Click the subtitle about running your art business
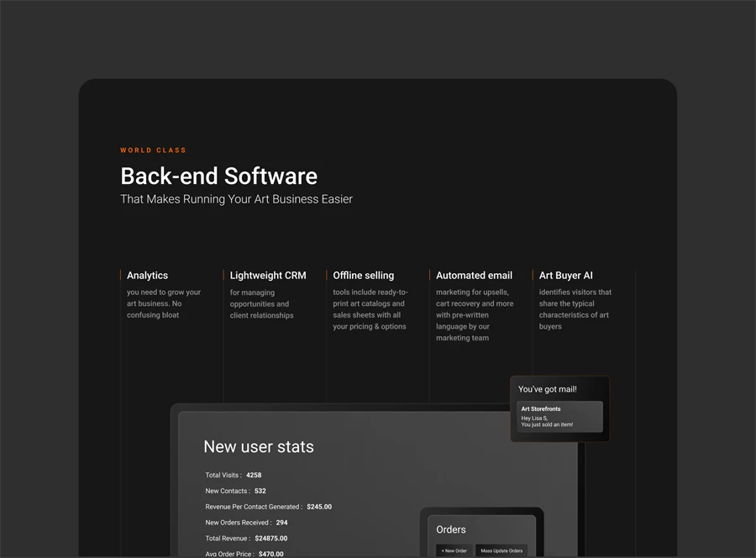Screen dimensions: 756x558 click(x=237, y=199)
